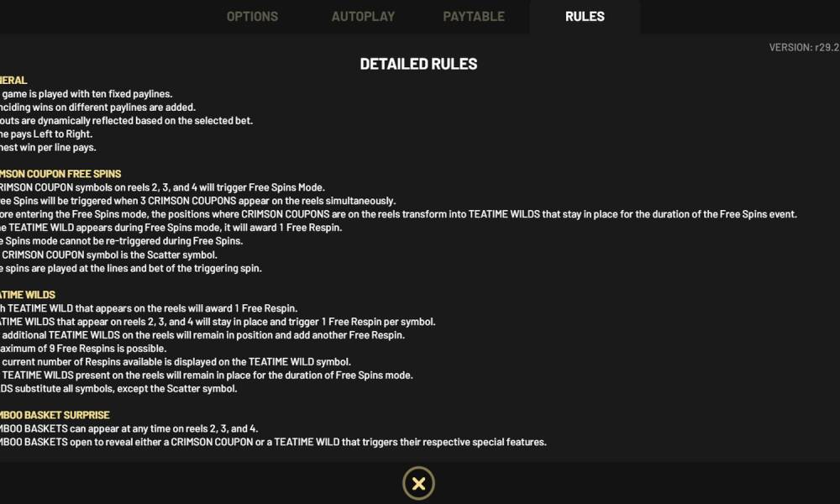The width and height of the screenshot is (840, 504).
Task: Click the 'pays Left to Right' line
Action: [x=47, y=134]
